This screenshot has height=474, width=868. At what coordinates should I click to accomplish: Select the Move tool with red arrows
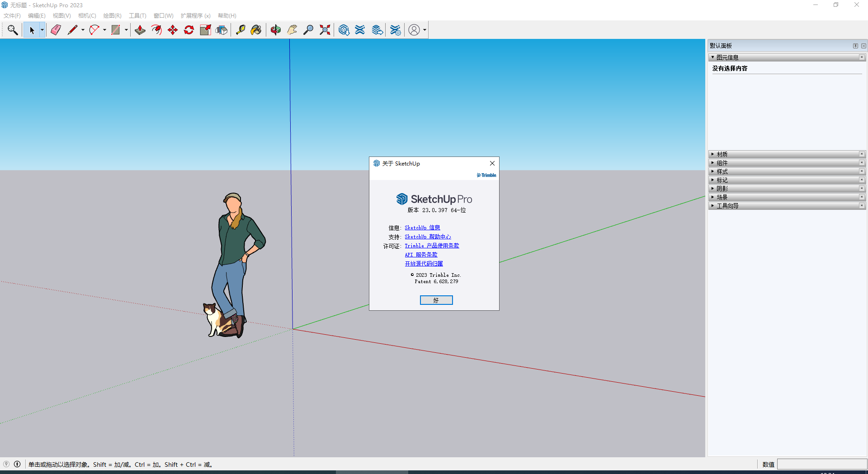173,30
